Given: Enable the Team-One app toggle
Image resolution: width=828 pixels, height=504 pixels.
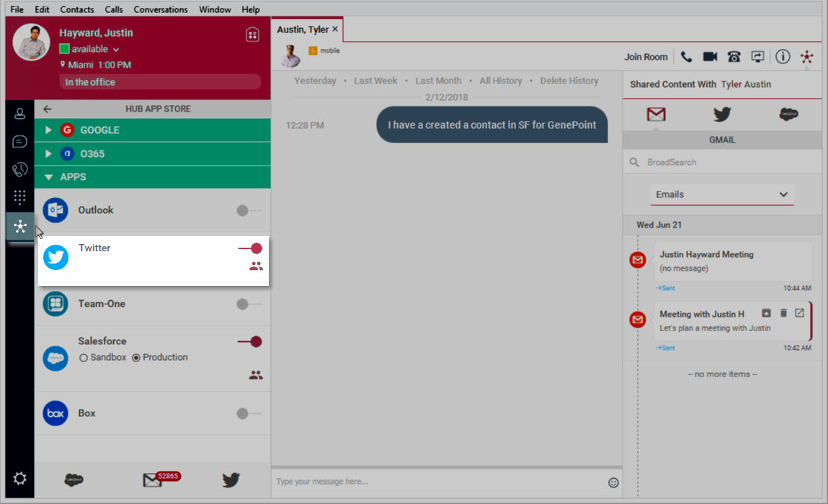Looking at the screenshot, I should [248, 304].
